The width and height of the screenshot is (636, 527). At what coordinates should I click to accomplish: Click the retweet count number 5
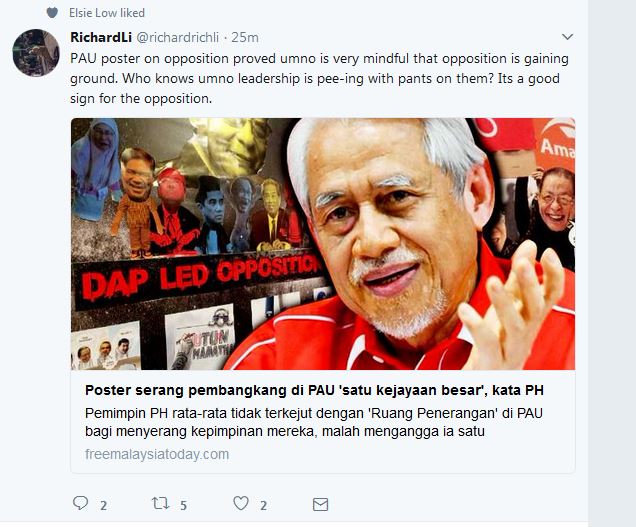(x=183, y=505)
